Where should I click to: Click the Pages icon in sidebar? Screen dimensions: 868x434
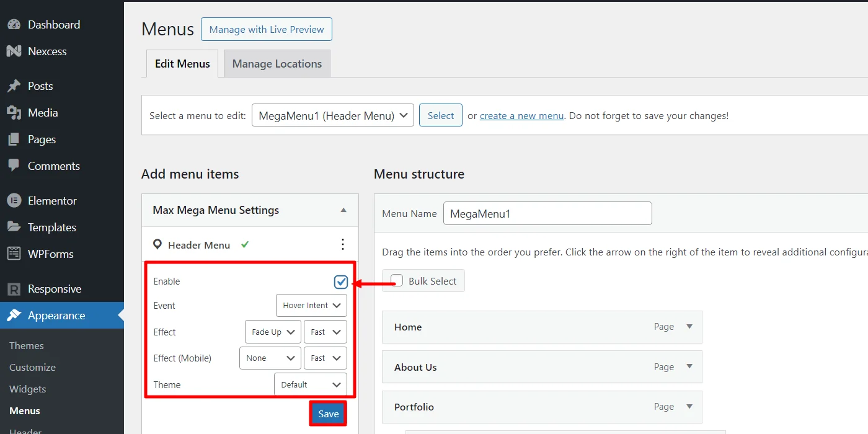(14, 139)
